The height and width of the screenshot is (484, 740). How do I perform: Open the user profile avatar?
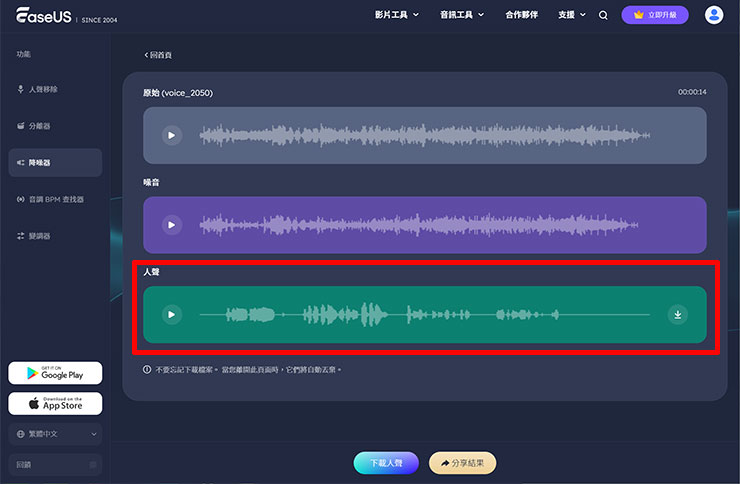[714, 15]
